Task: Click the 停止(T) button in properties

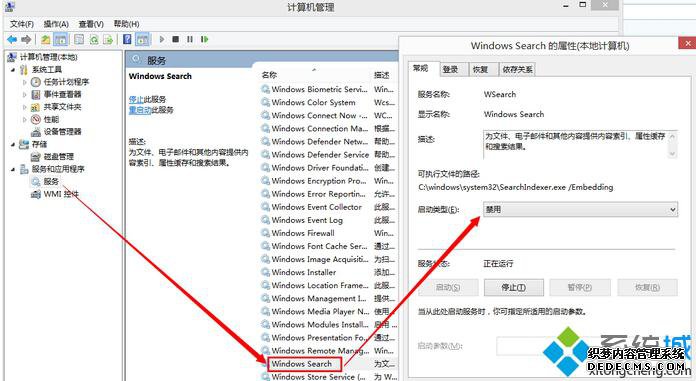Action: [x=514, y=287]
